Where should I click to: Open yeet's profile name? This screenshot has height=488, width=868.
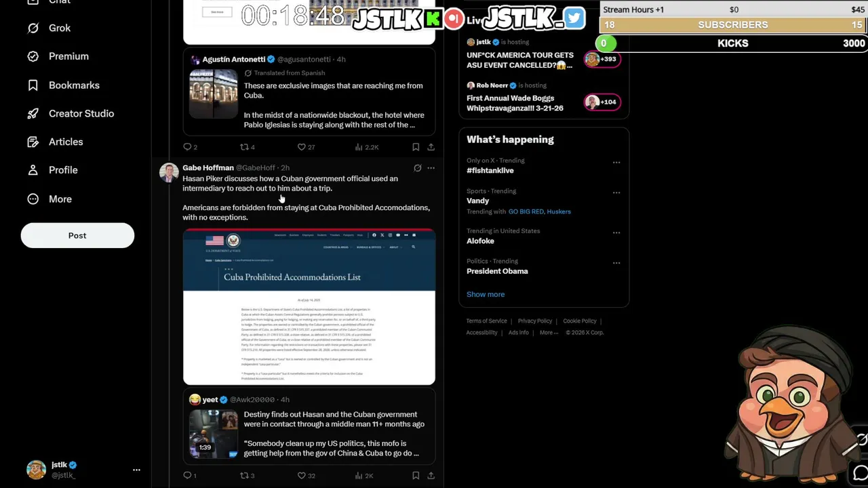coord(210,399)
